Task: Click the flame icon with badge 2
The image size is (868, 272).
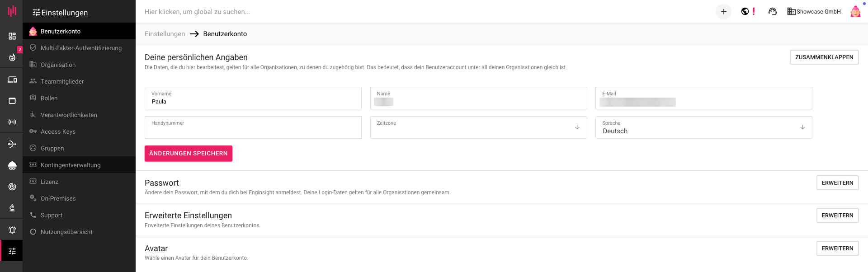Action: 12,57
